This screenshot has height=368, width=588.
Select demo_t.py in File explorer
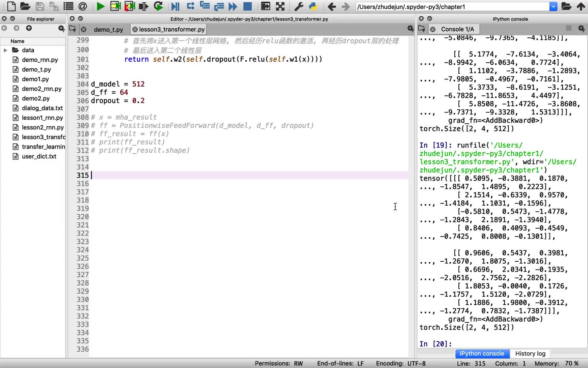coord(36,70)
